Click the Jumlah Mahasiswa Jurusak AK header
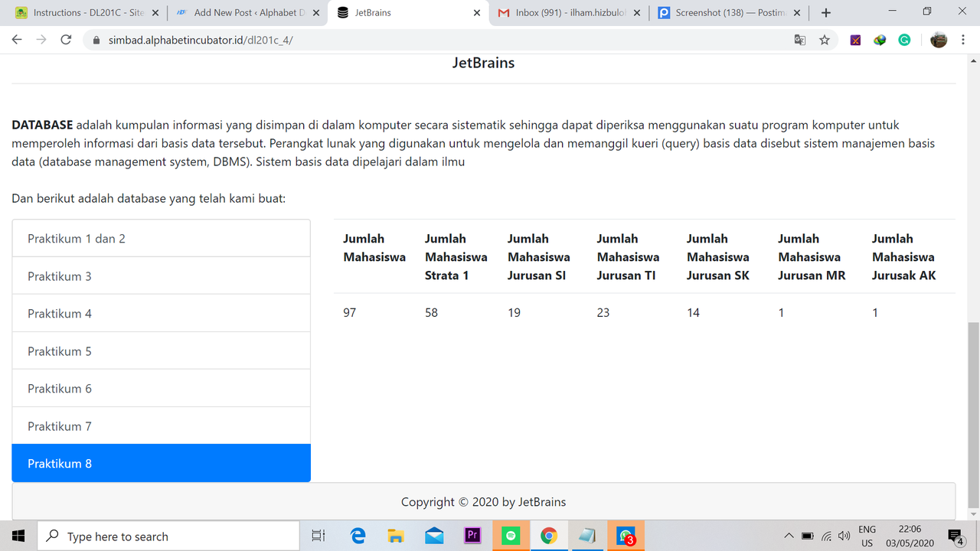Viewport: 980px width, 551px height. click(x=904, y=257)
